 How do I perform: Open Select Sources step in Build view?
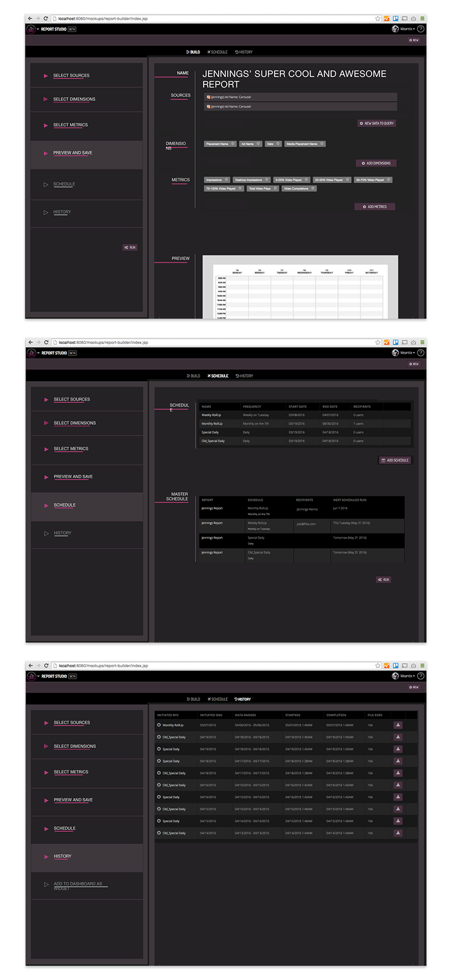point(71,75)
